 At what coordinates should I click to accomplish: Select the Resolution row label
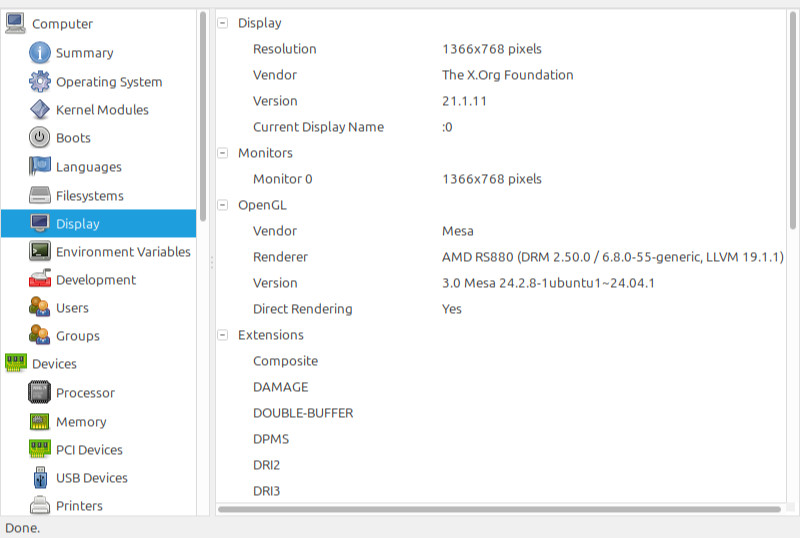[285, 49]
